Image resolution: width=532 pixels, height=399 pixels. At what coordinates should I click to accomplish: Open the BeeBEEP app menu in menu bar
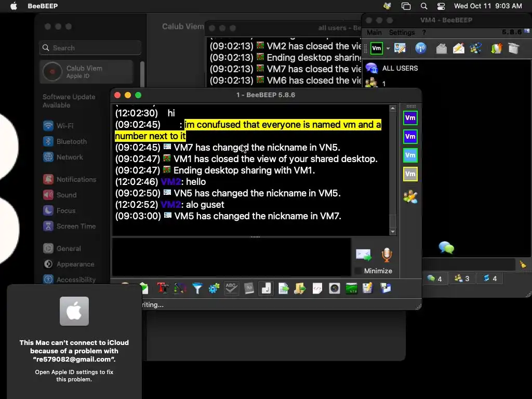[x=43, y=6]
